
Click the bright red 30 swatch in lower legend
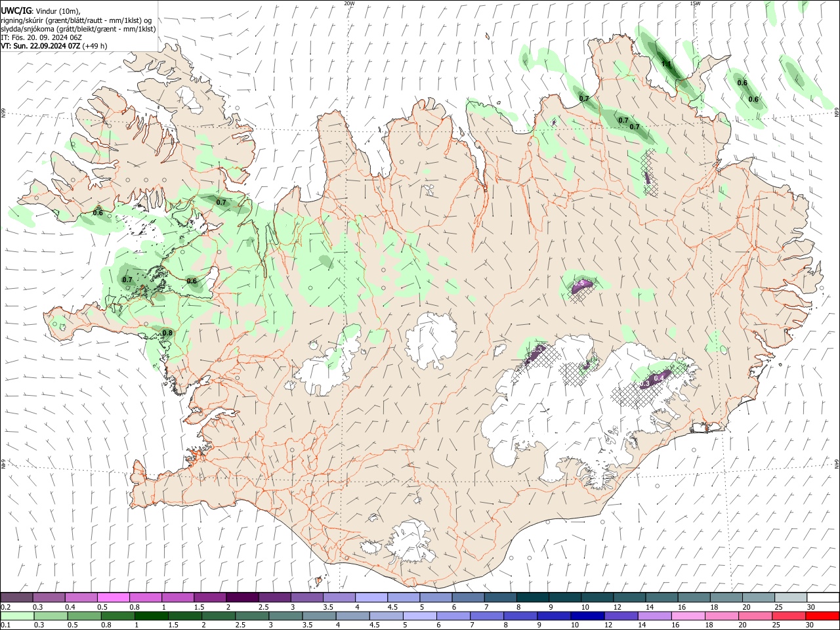click(x=822, y=616)
